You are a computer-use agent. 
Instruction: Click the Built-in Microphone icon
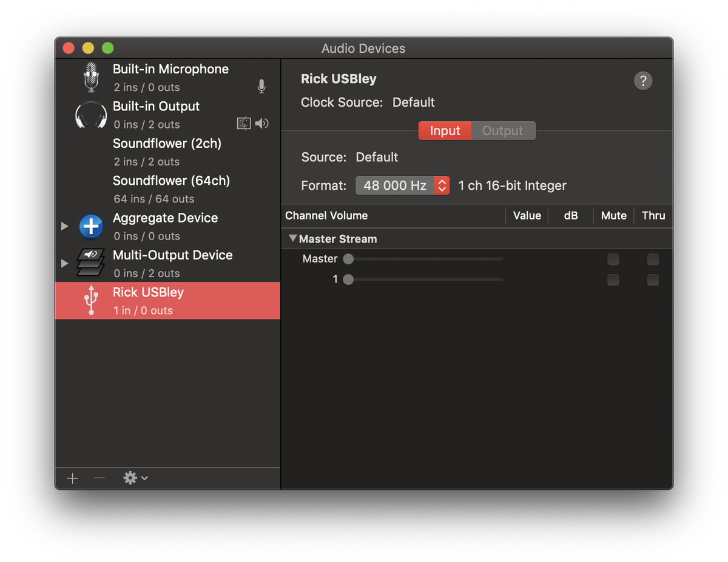(91, 77)
